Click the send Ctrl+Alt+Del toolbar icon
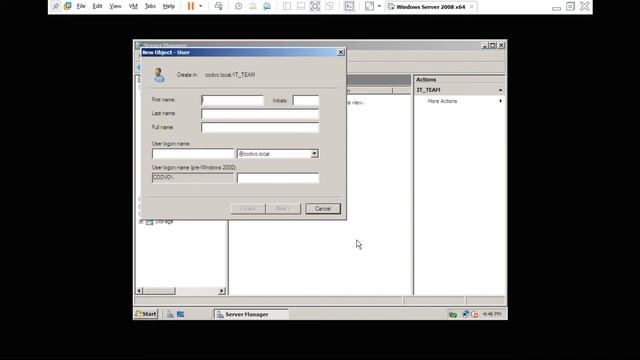Image resolution: width=640 pixels, height=360 pixels. [219, 6]
